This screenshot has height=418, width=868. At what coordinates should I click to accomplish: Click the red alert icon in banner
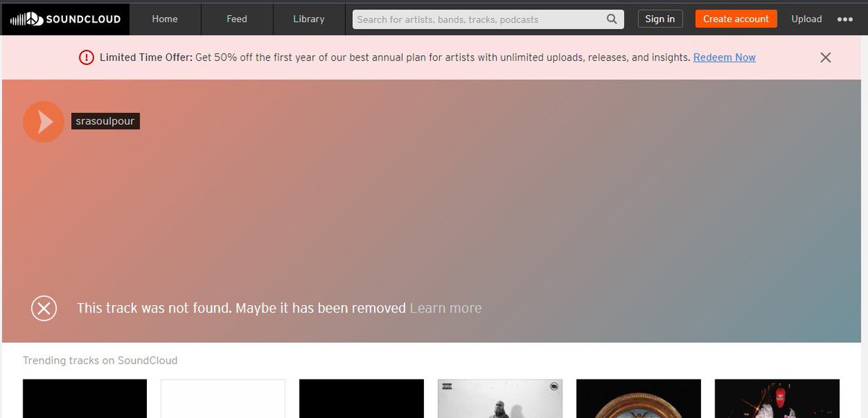point(87,57)
